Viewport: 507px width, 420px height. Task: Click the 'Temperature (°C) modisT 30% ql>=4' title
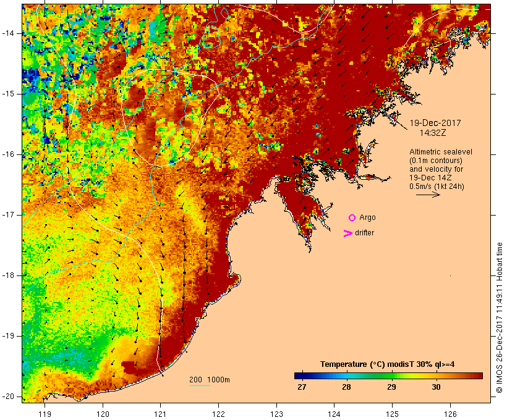[388, 364]
